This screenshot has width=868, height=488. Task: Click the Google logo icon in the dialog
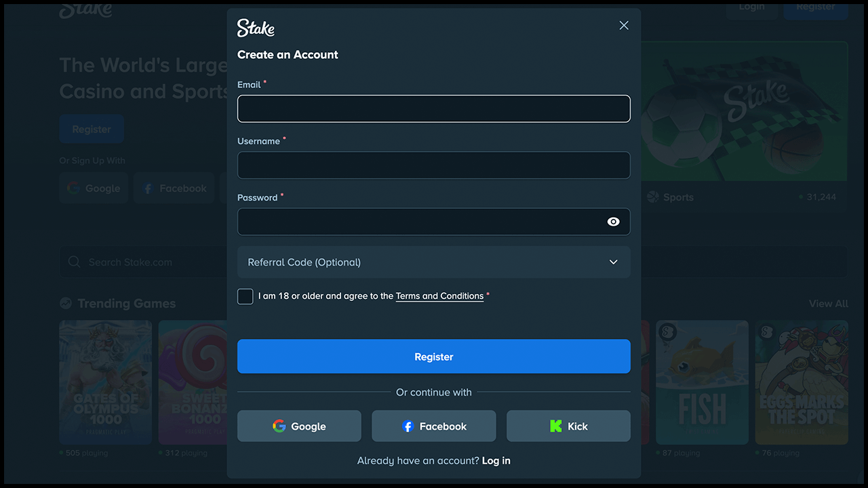(x=279, y=426)
